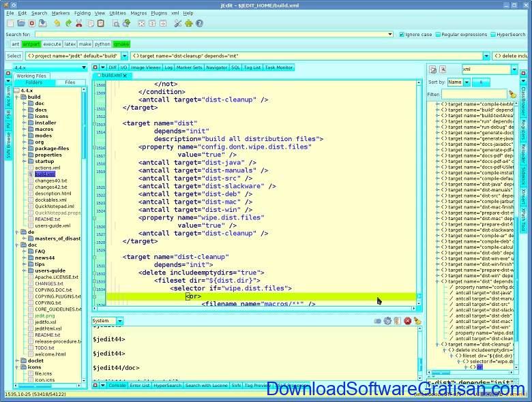The width and height of the screenshot is (532, 402).
Task: Close the bottom dock with its X icon
Action: pos(95,386)
